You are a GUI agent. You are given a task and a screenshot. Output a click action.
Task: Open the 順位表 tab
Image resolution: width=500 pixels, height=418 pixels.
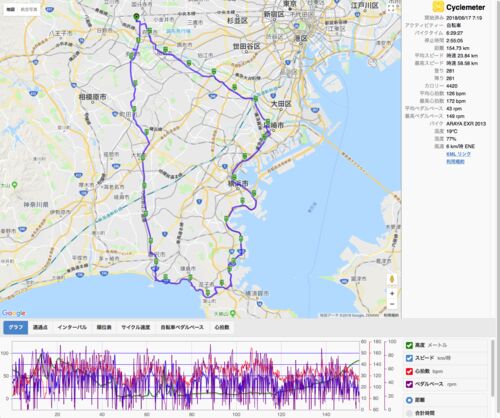point(104,328)
